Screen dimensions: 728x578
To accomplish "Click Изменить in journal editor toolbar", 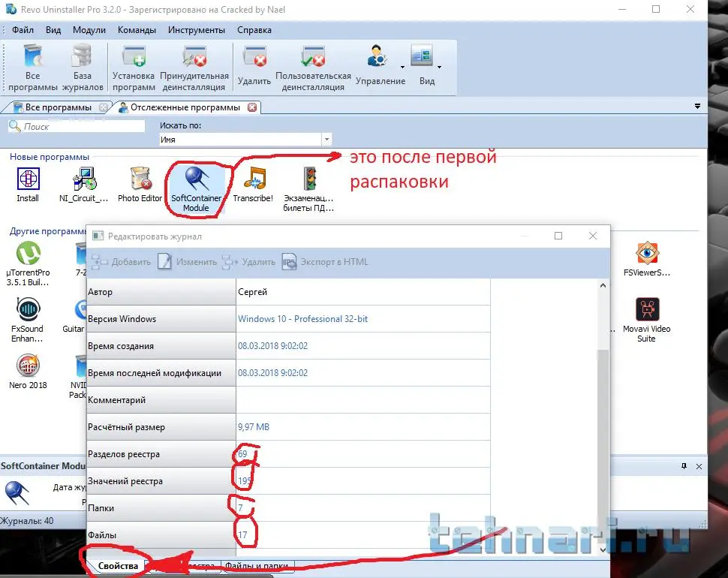I will pos(188,262).
